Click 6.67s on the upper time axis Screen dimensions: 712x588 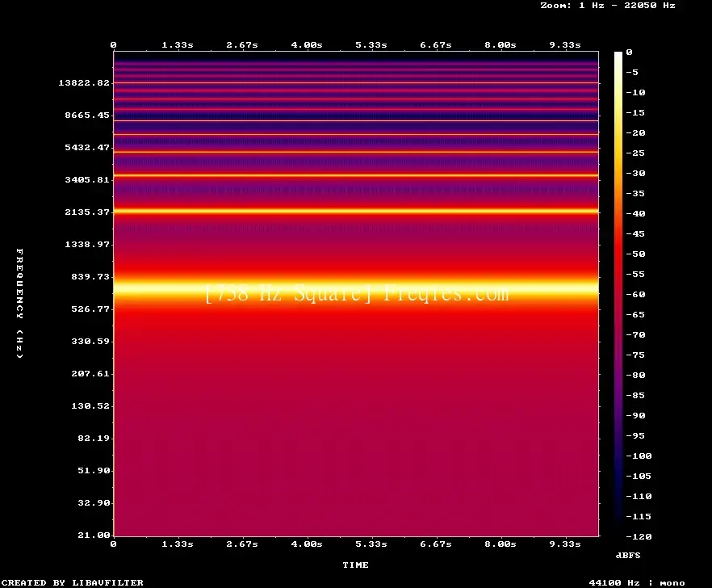[435, 45]
